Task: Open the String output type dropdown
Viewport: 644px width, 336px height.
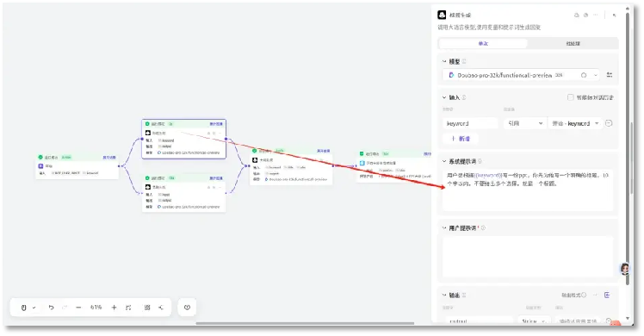Action: pos(534,321)
